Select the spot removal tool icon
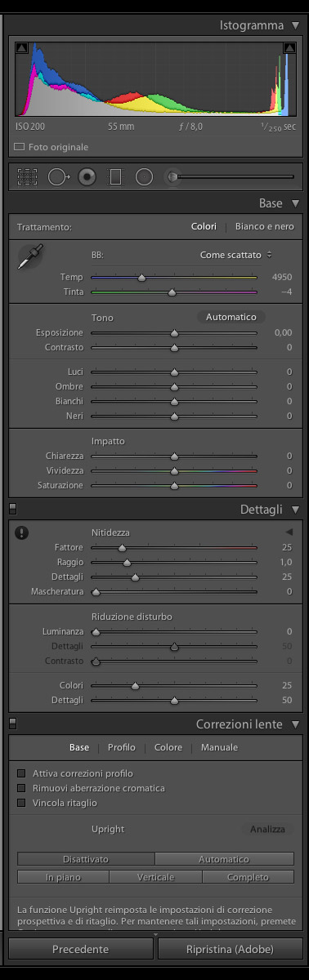The height and width of the screenshot is (980, 309). tap(58, 176)
